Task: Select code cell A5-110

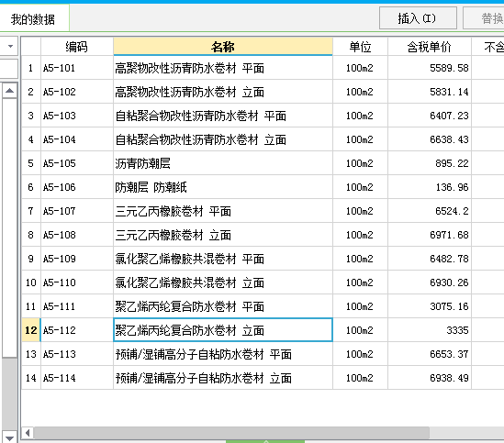Action: pos(77,282)
